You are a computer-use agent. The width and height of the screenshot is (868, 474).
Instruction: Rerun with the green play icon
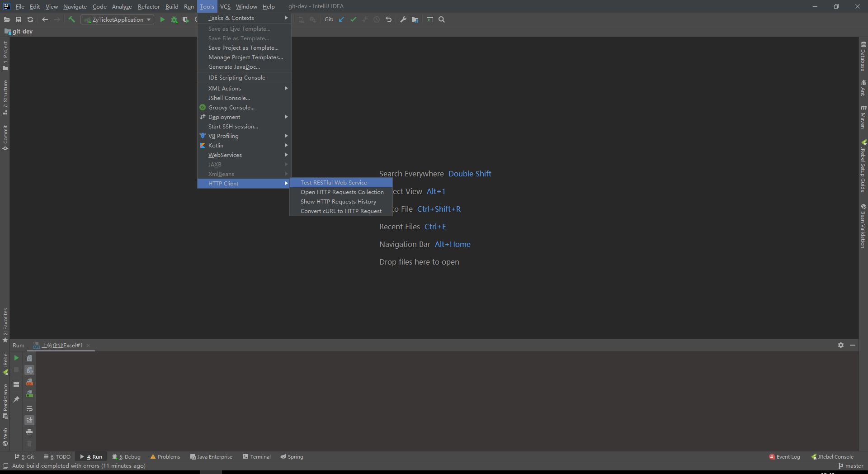pos(16,358)
